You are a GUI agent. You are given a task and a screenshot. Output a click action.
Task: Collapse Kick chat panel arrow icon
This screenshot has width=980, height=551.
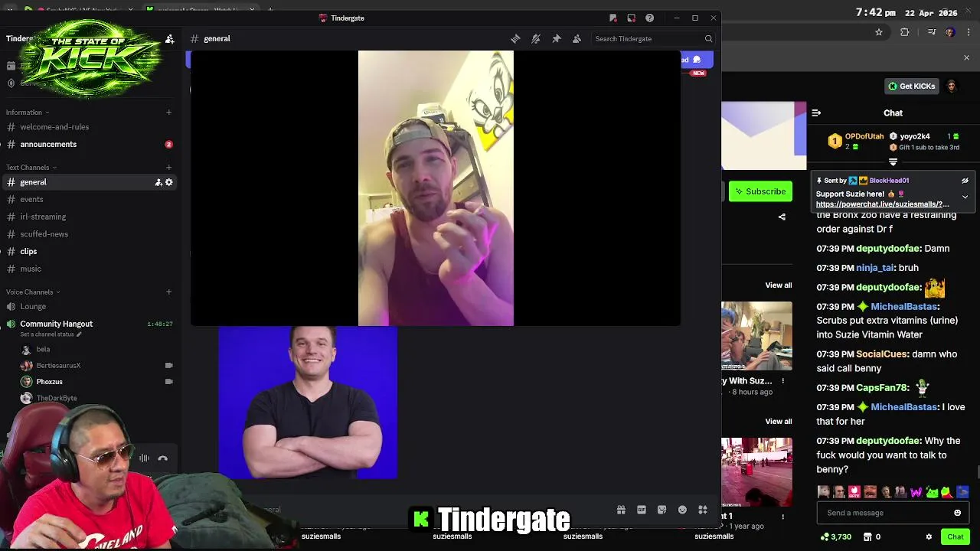point(816,112)
